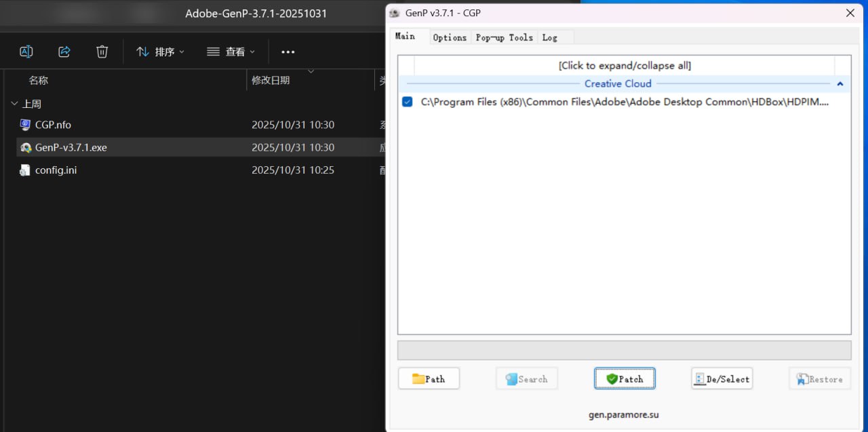Click the Search magnifier icon
The width and height of the screenshot is (868, 432).
click(514, 378)
